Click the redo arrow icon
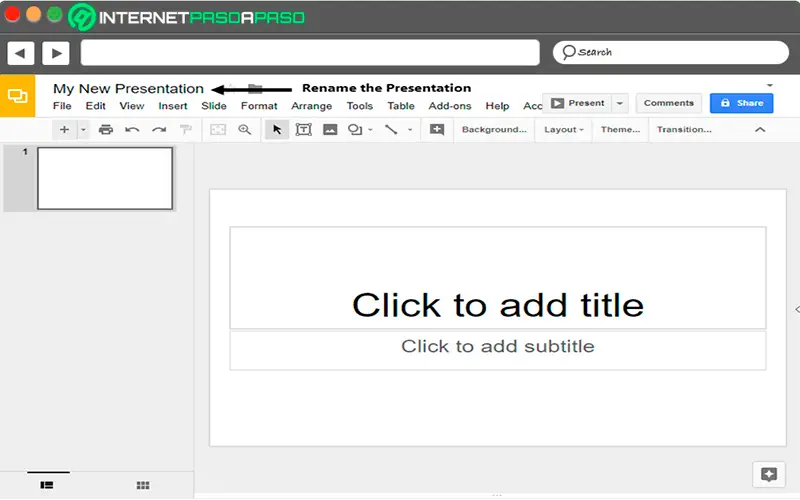The image size is (800, 500). (x=159, y=130)
